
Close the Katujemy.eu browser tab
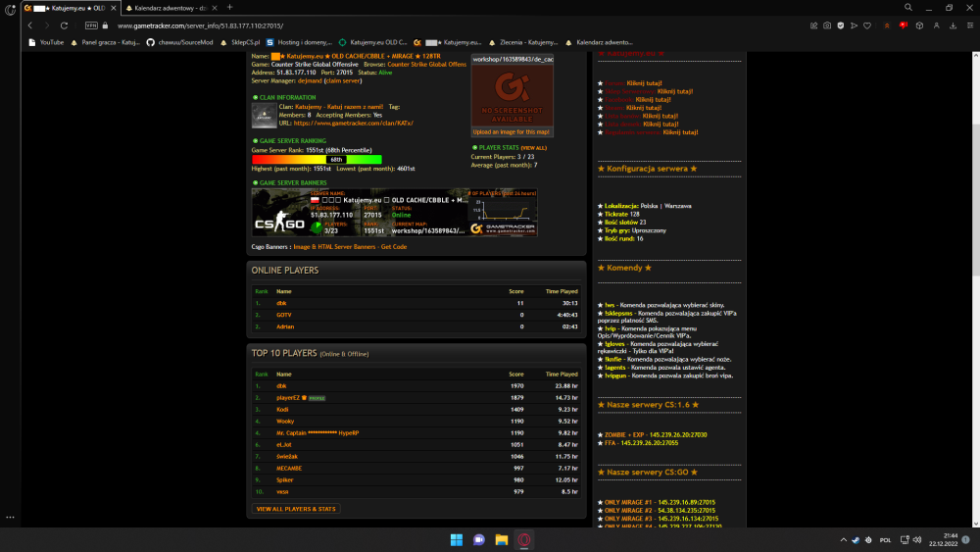click(114, 8)
